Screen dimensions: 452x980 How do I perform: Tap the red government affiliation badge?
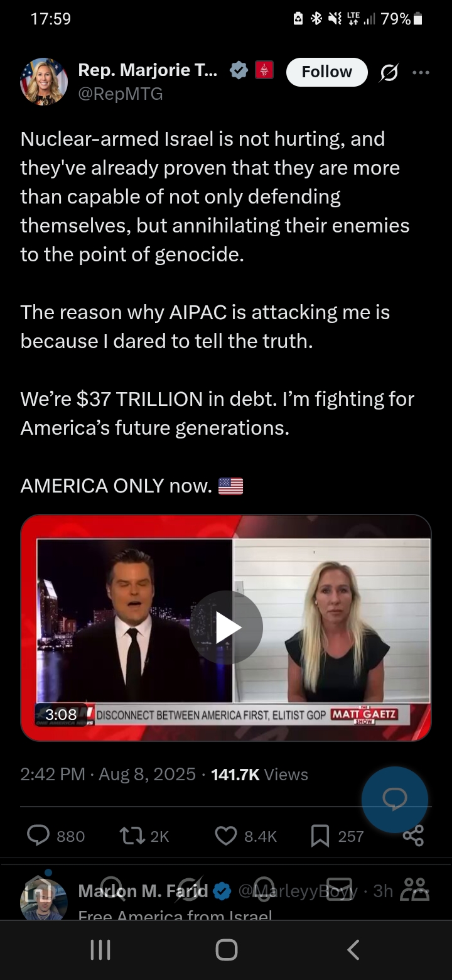pyautogui.click(x=264, y=70)
